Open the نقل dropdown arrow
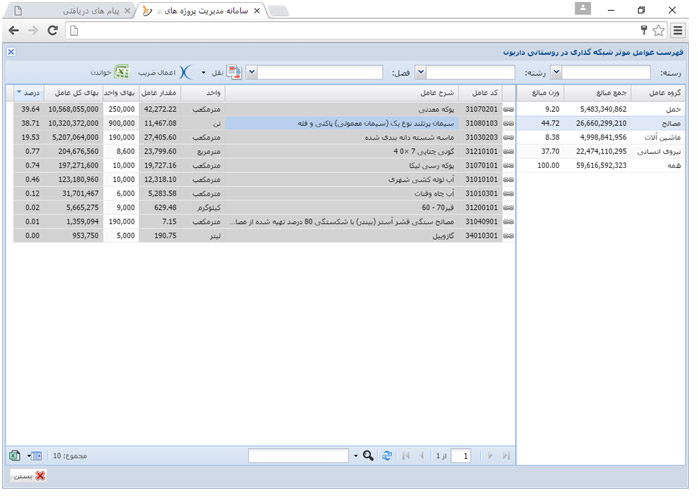Viewport: 698px width, 499px height. [x=204, y=73]
